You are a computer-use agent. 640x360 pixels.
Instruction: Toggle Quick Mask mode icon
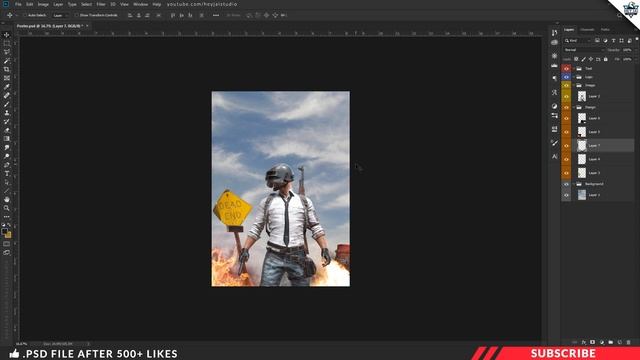coord(7,244)
